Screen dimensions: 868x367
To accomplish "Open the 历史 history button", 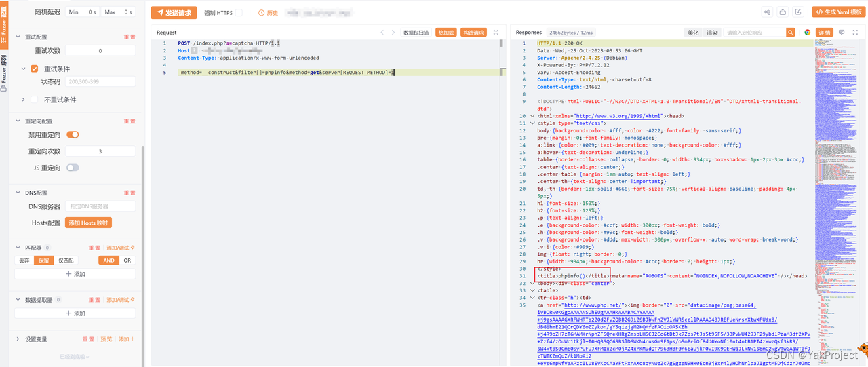I will (x=268, y=13).
